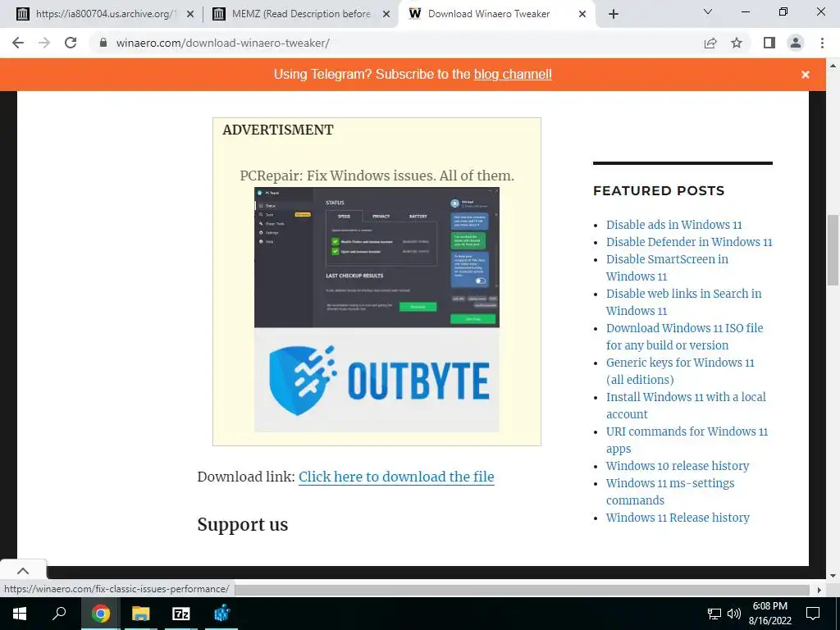The image size is (840, 630).
Task: Open taskbar search magnifier
Action: [59, 614]
